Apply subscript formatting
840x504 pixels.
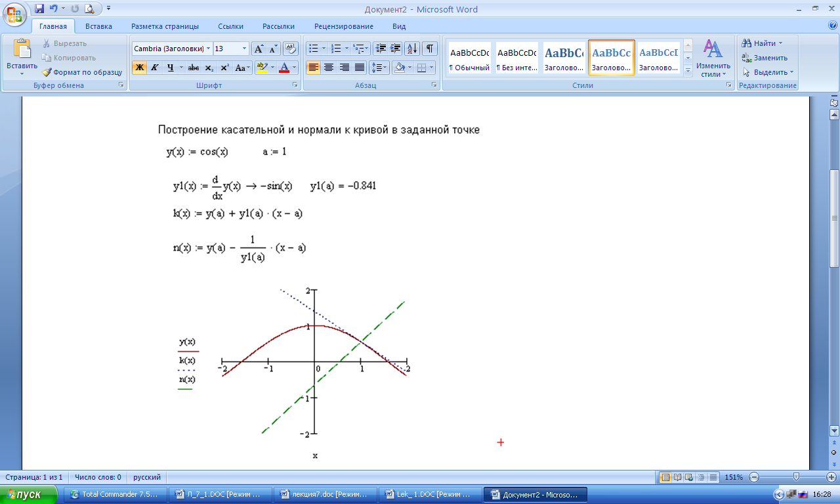[x=209, y=68]
